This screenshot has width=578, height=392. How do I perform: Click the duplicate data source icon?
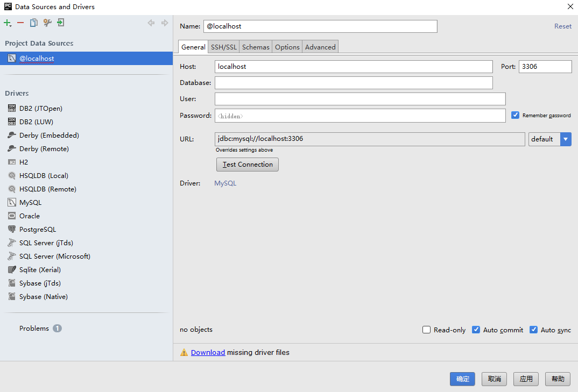[34, 23]
